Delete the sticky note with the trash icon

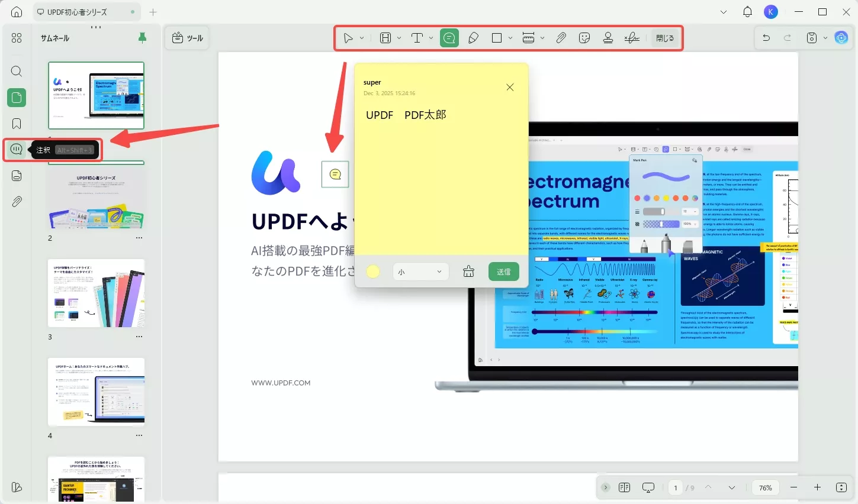tap(468, 272)
